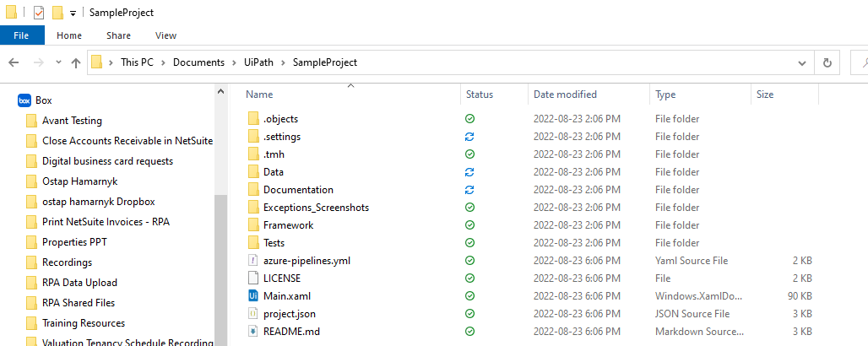This screenshot has width=868, height=346.
Task: Click the Yaml Source File type cell
Action: [692, 260]
